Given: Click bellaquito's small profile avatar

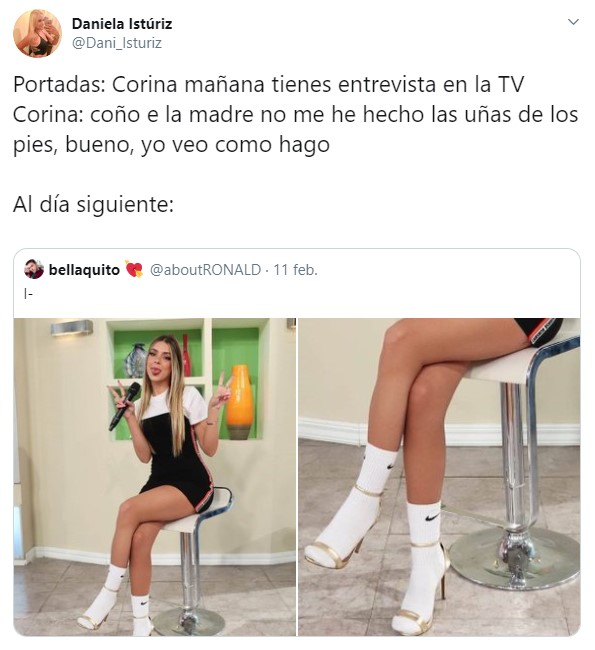Looking at the screenshot, I should coord(34,269).
